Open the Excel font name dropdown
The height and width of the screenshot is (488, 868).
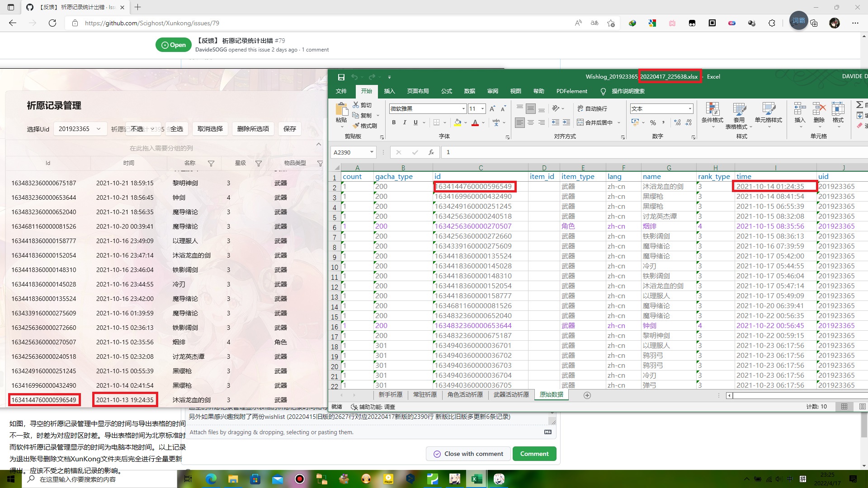[x=463, y=108]
